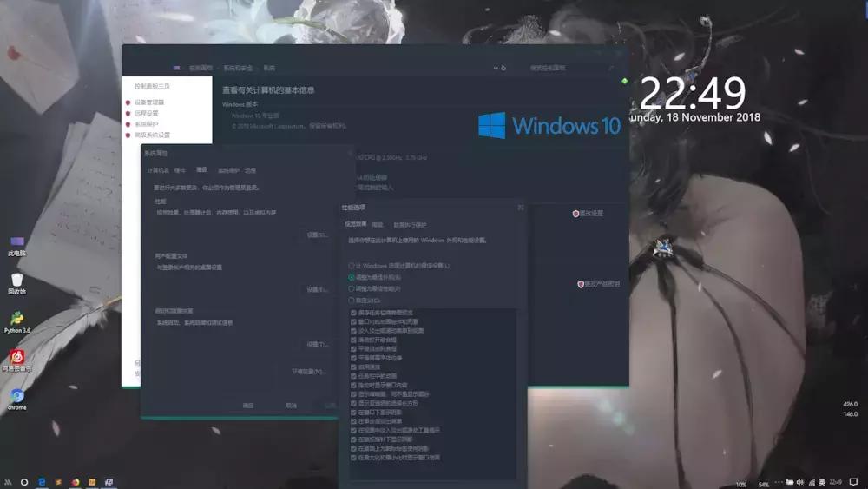
Task: Open the 回收站 recycle bin icon
Action: (16, 283)
